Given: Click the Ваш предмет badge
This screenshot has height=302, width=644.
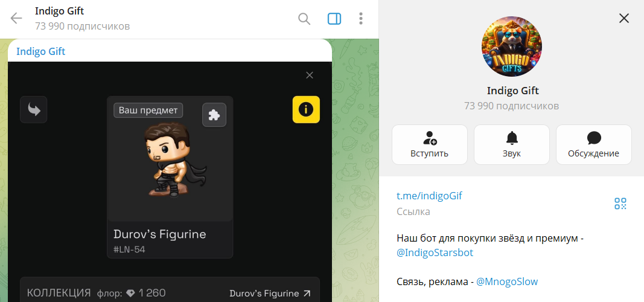Looking at the screenshot, I should pyautogui.click(x=148, y=110).
